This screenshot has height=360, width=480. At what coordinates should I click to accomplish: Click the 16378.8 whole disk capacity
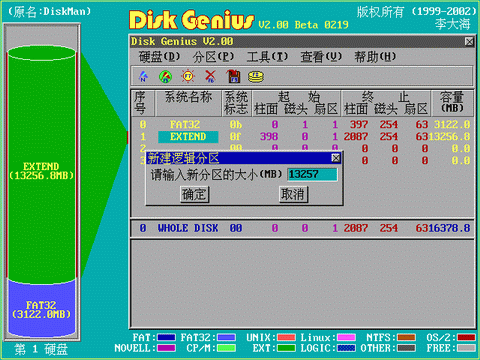[449, 228]
